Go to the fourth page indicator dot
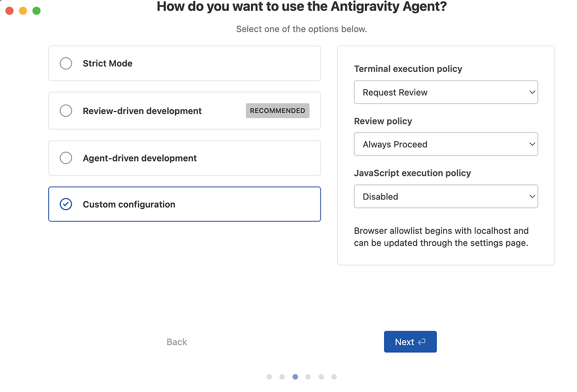The image size is (577, 392). [308, 377]
